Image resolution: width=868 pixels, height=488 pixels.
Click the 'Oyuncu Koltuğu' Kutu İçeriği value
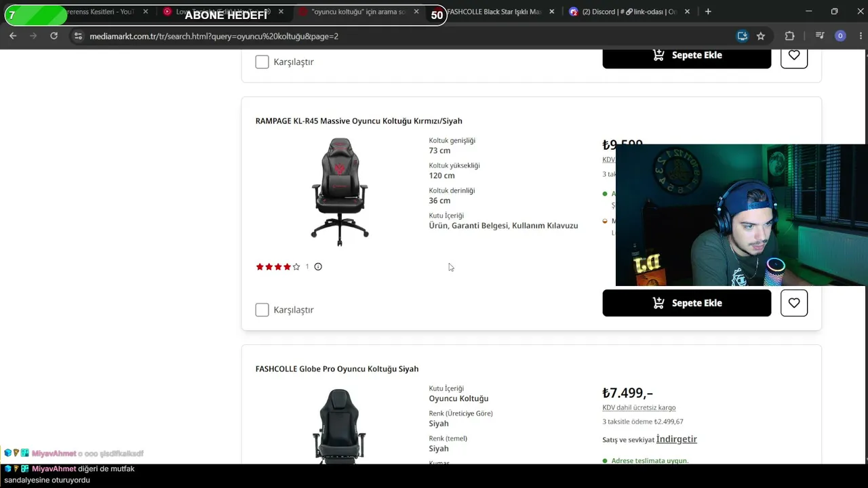[458, 399]
